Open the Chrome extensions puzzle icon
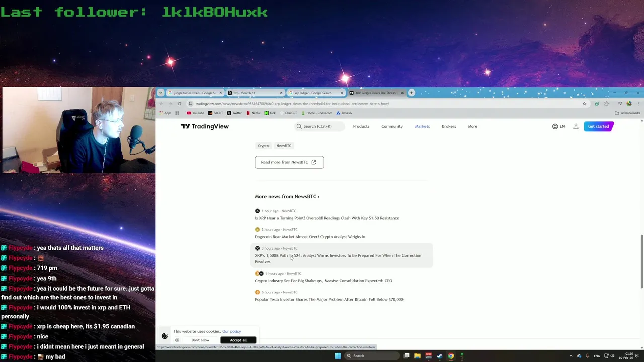Viewport: 644px width, 362px height. [x=606, y=104]
